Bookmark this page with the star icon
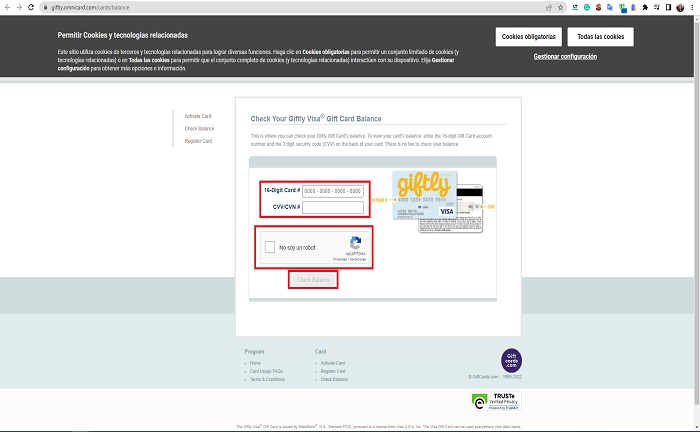Screen dimensions: 700x432 pyautogui.click(x=561, y=8)
